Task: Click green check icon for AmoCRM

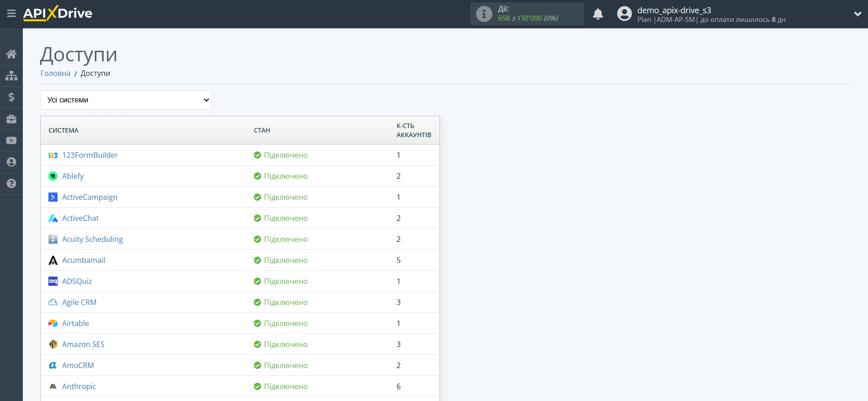Action: [x=257, y=365]
